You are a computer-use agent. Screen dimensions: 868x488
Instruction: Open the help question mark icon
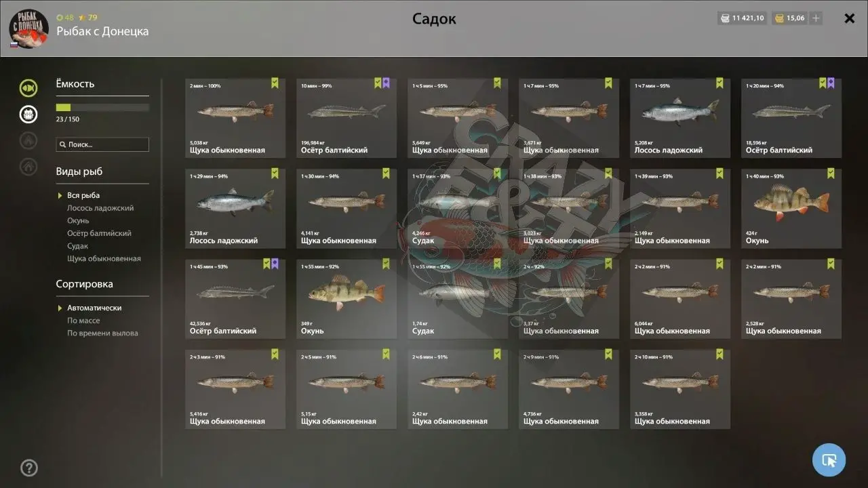point(29,468)
